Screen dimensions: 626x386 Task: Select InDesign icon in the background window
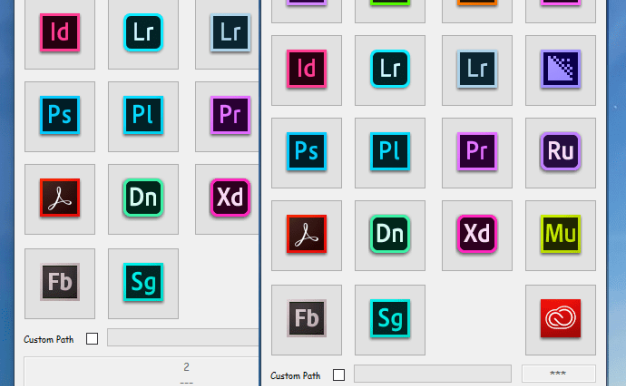tap(59, 34)
